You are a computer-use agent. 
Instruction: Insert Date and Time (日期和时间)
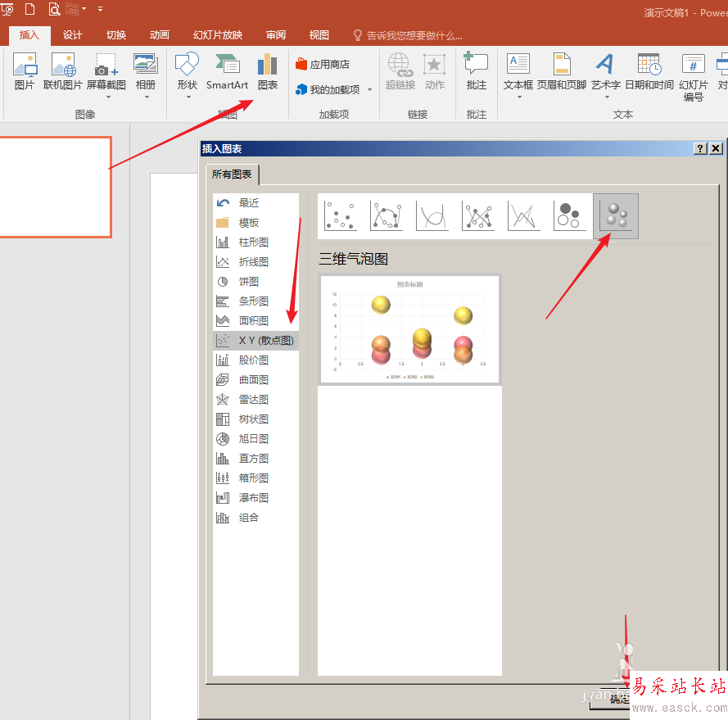point(649,71)
